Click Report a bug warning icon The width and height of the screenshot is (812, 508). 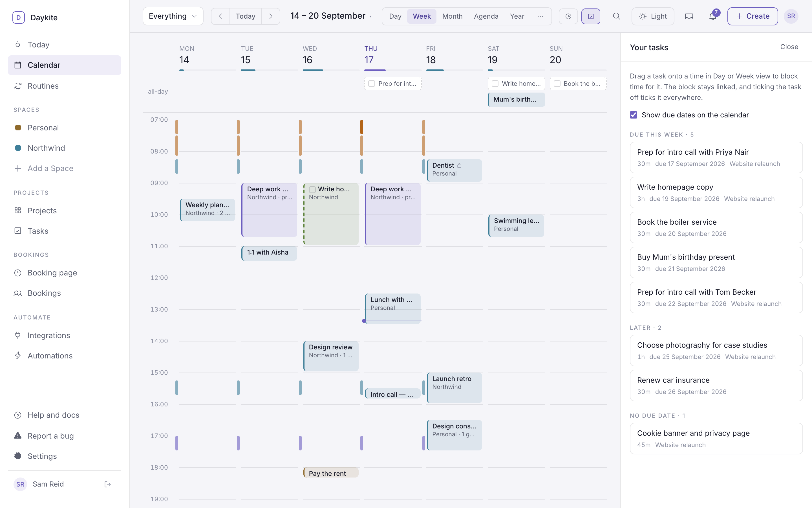click(18, 435)
